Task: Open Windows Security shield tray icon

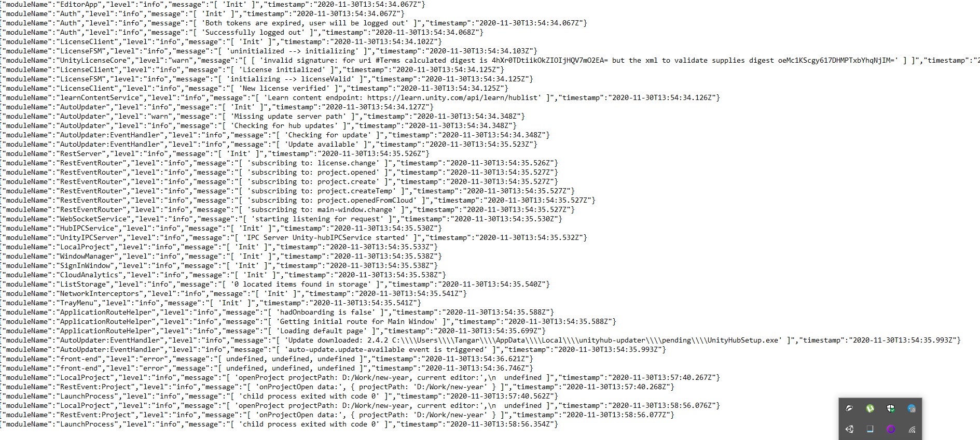Action: coord(891,408)
